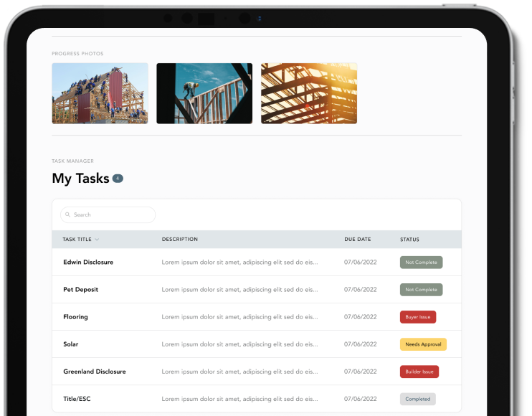
Task: Click the Status column header
Action: point(409,240)
